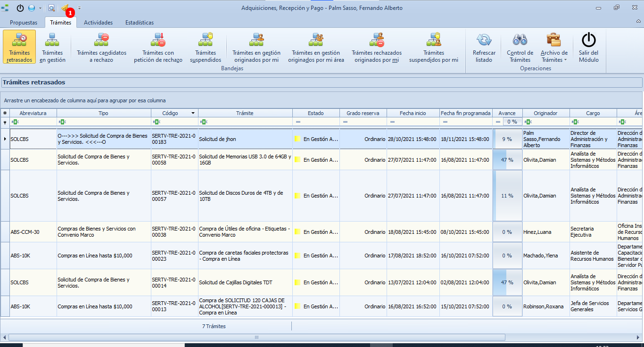This screenshot has height=347, width=644.
Task: Click the Grado reserva column header
Action: coord(363,113)
